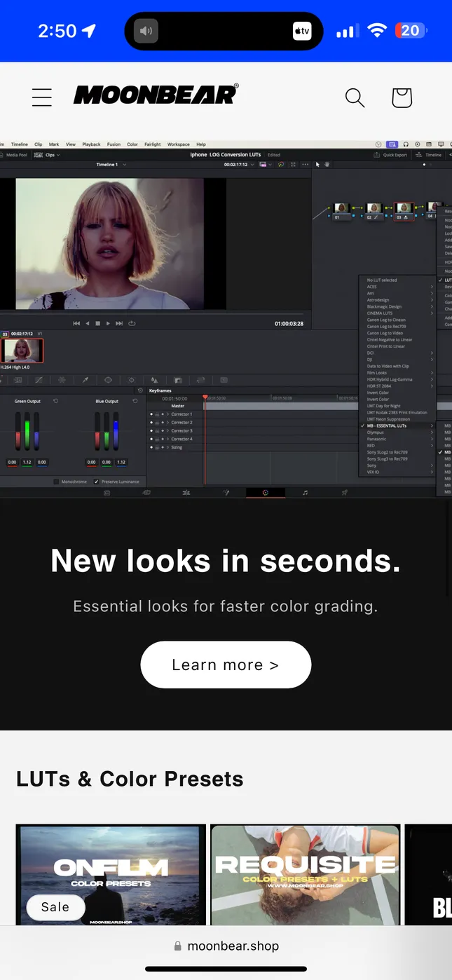Open the Help menu
The width and height of the screenshot is (452, 980).
201,144
